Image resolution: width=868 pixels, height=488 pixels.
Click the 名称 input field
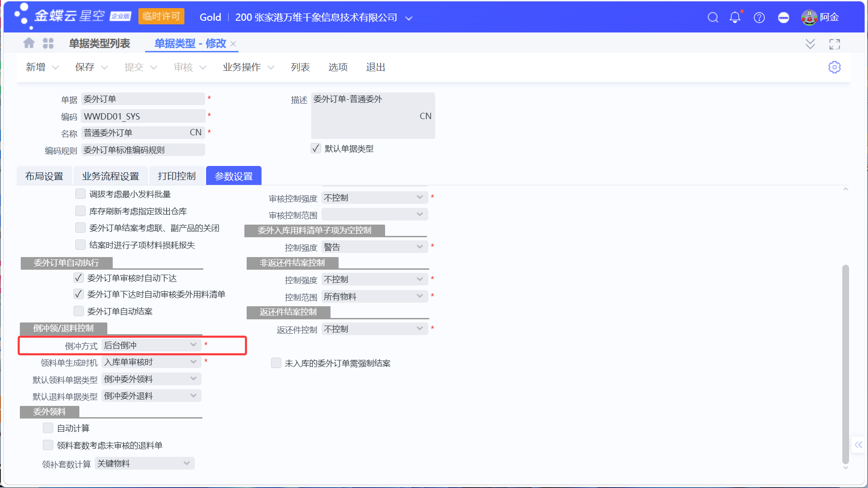pyautogui.click(x=143, y=133)
